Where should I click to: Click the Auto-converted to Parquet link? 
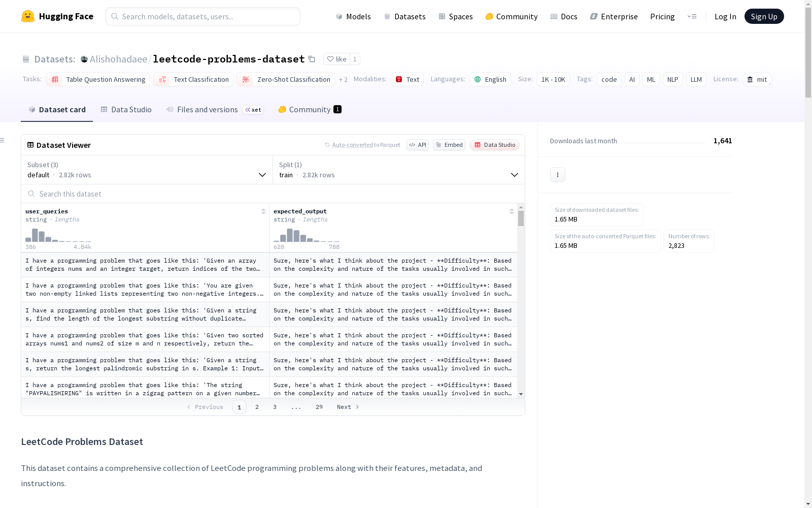[x=366, y=145]
